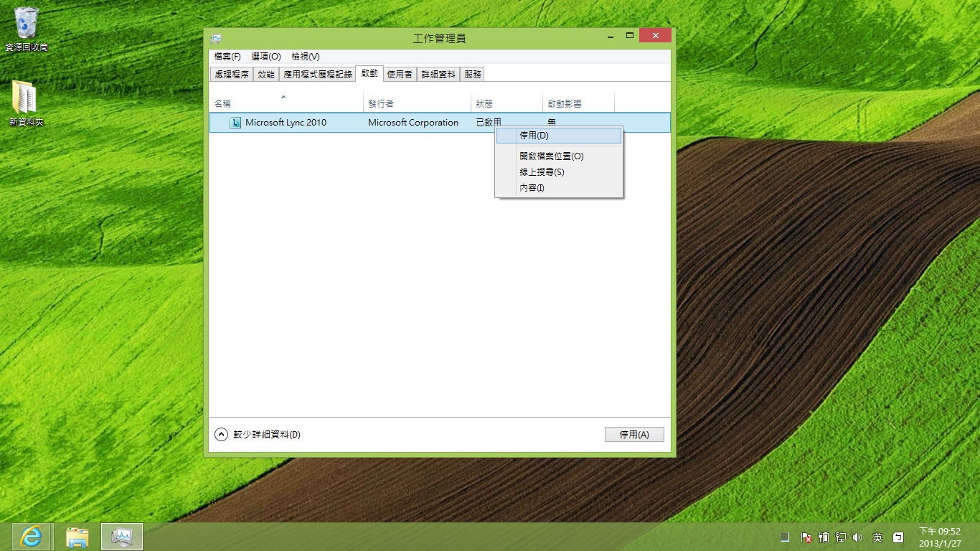Viewport: 980px width, 551px height.
Task: Choose 內容(I) in context menu
Action: click(559, 188)
